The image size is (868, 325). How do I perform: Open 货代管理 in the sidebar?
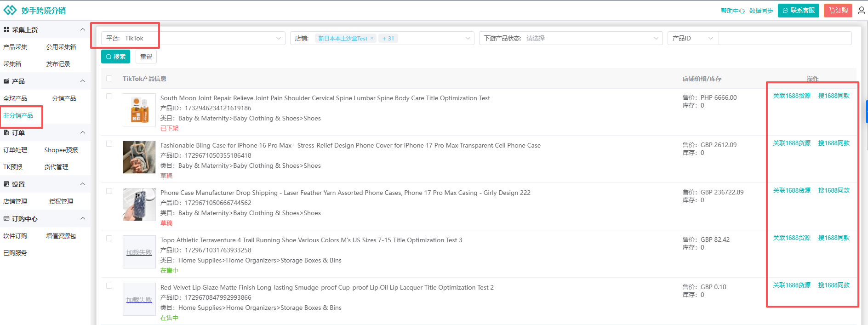click(56, 167)
